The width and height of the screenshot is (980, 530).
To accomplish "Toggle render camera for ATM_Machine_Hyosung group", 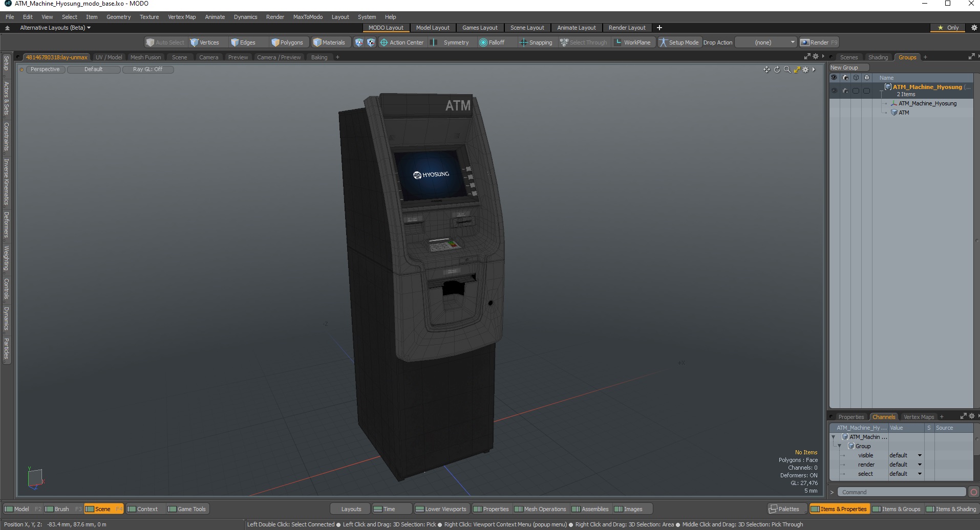I will 845,91.
